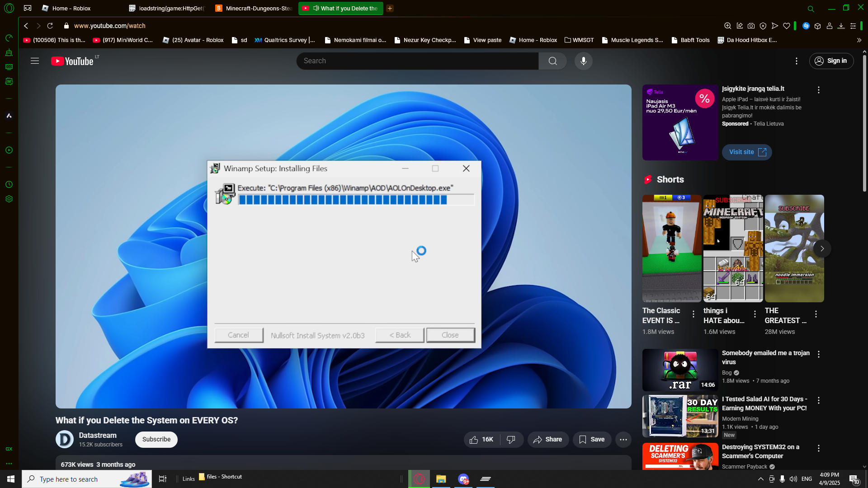Open the Datastream channel name link

coord(98,436)
